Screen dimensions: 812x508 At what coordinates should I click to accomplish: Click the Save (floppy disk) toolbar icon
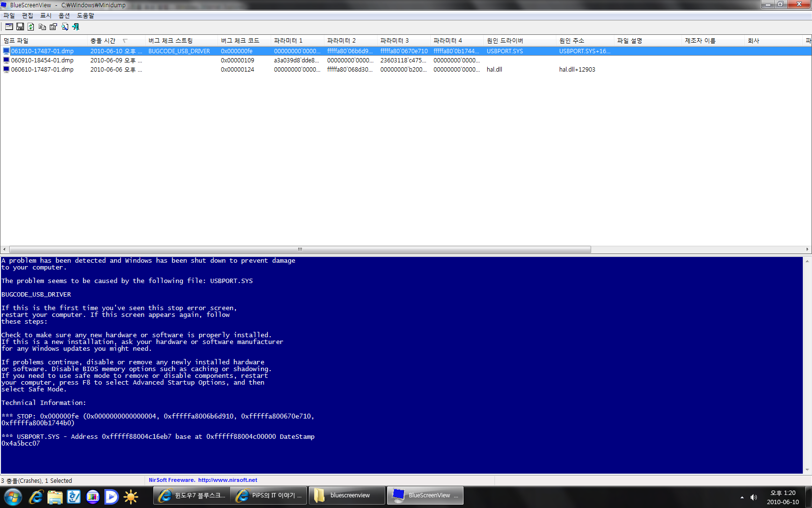(20, 27)
